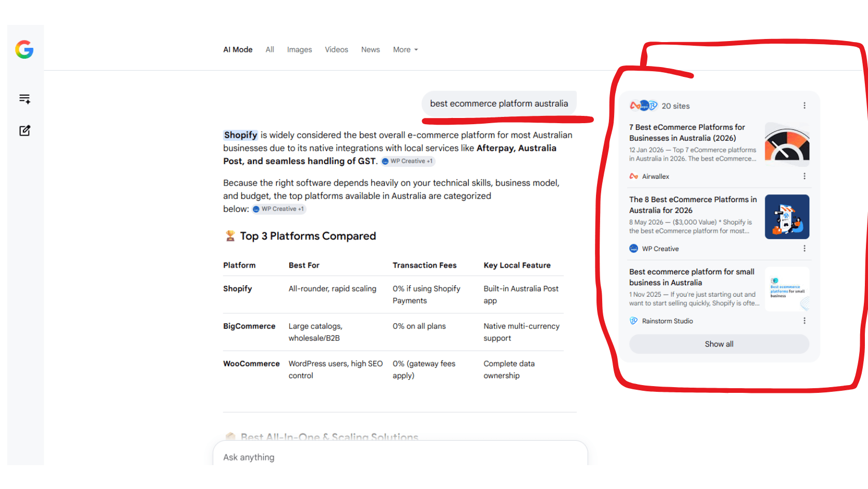Viewport: 868px width, 489px height.
Task: Open 'Best ecommerce platform for small business' link
Action: [x=691, y=277]
